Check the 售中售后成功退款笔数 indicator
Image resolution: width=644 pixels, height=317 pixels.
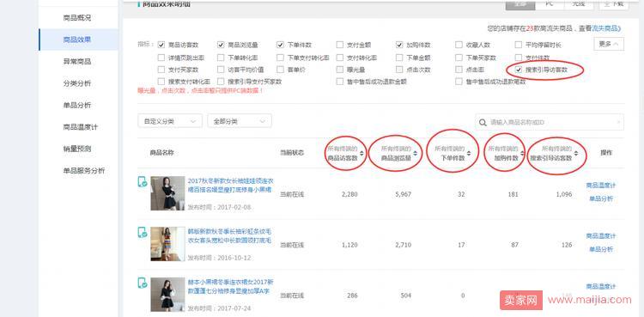click(459, 82)
